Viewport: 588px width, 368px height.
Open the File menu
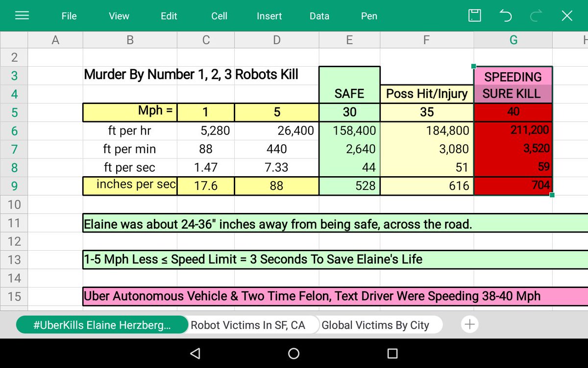click(69, 16)
